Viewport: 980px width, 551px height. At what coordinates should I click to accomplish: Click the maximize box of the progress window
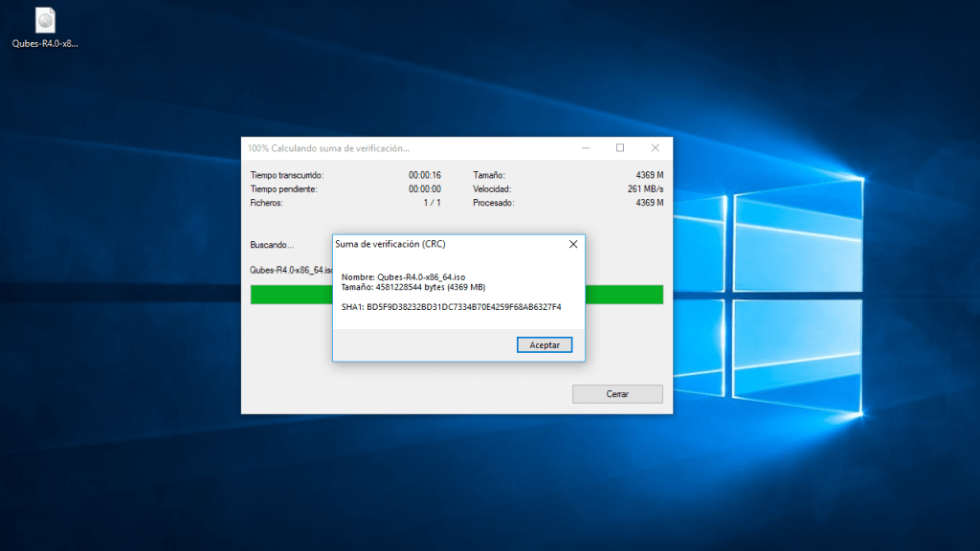point(620,148)
